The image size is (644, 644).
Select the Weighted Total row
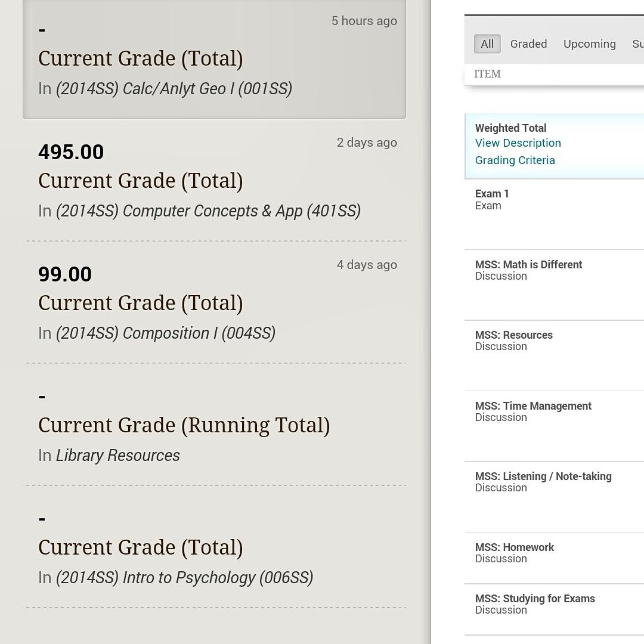(x=554, y=146)
